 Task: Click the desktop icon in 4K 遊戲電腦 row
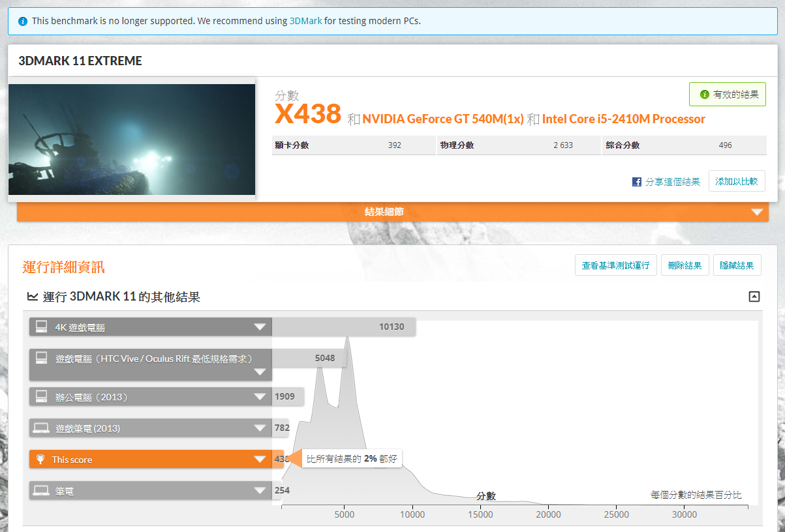[x=41, y=326]
